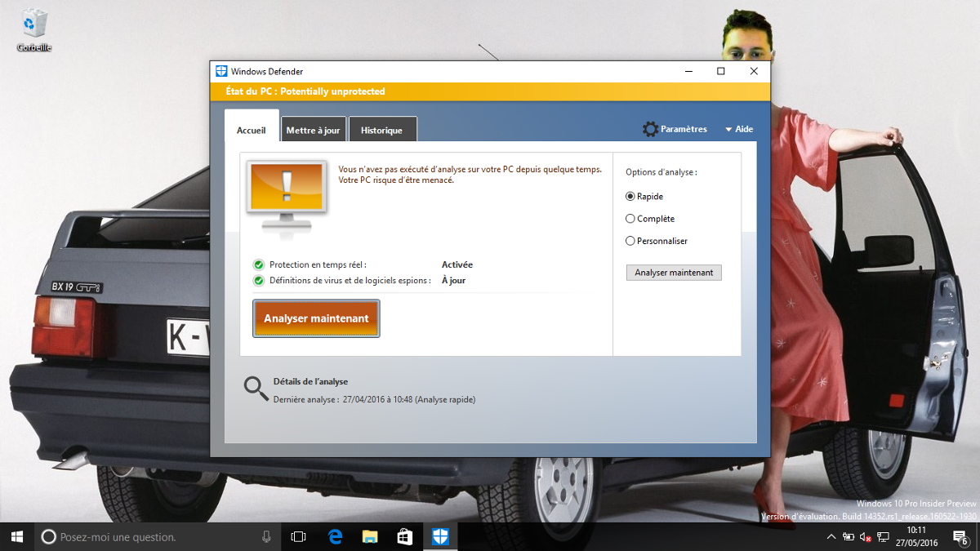Show hidden system tray icons
Image resolution: width=980 pixels, height=551 pixels.
(831, 536)
